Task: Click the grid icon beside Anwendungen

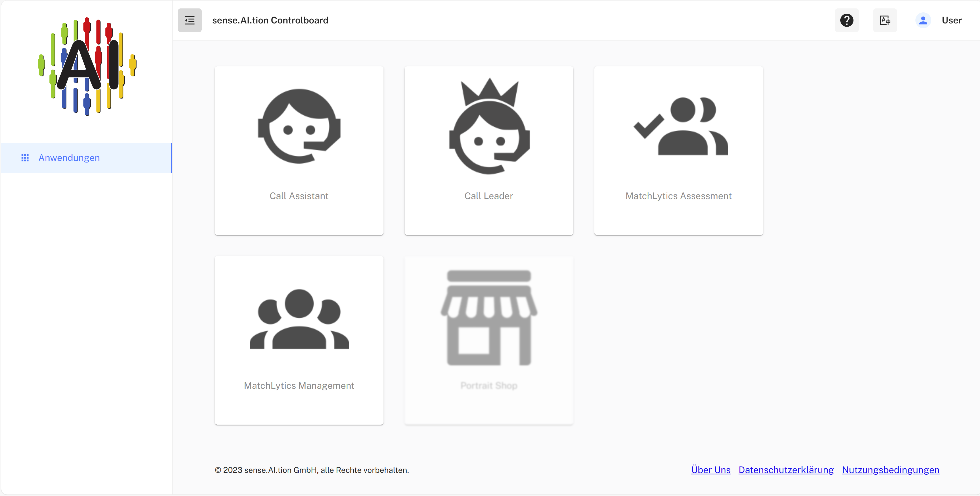Action: point(25,158)
